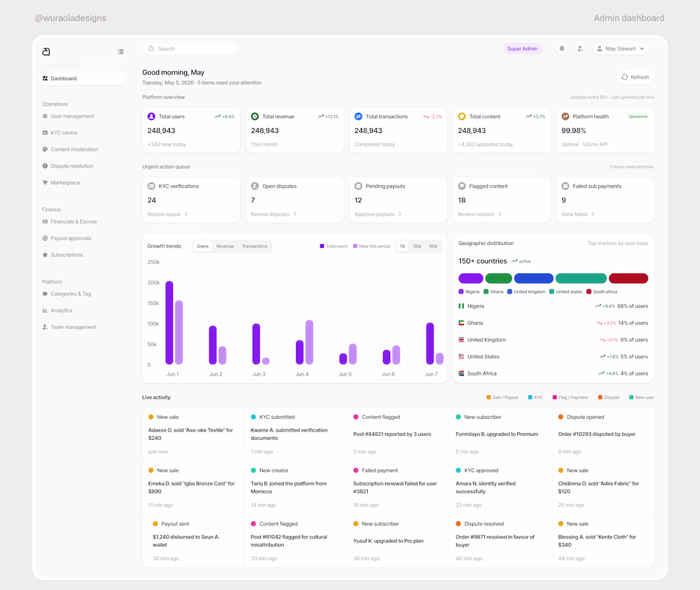This screenshot has width=700, height=590.
Task: Switch to the Transactions chart tab
Action: [x=255, y=246]
